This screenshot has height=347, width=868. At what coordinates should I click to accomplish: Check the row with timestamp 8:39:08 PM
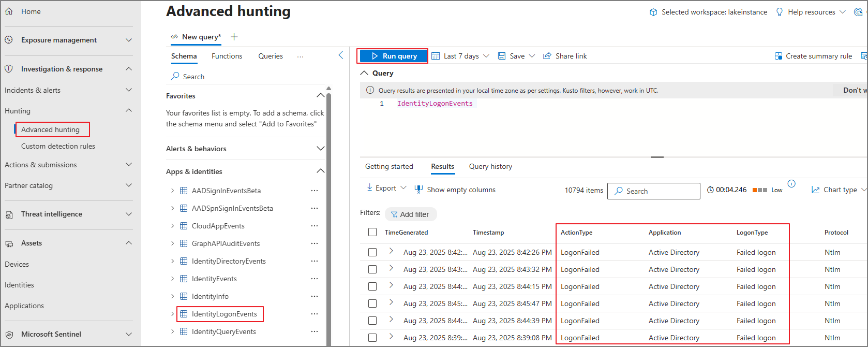tap(372, 338)
